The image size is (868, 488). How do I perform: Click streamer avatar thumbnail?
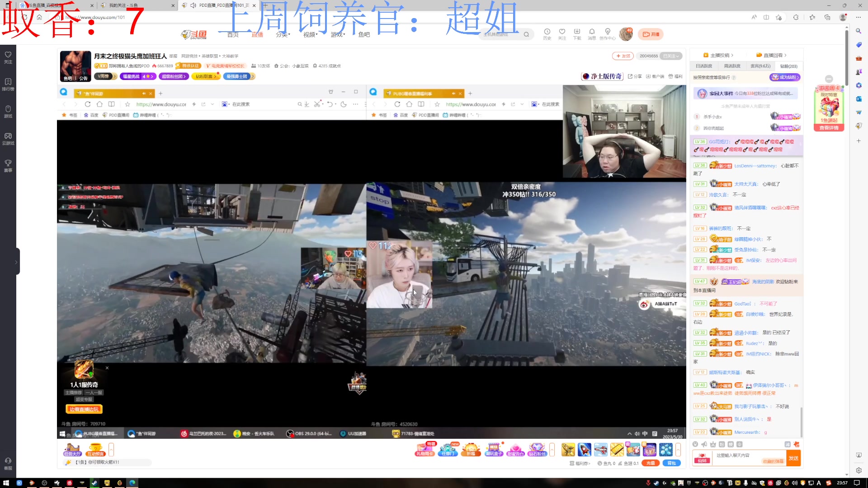(75, 66)
